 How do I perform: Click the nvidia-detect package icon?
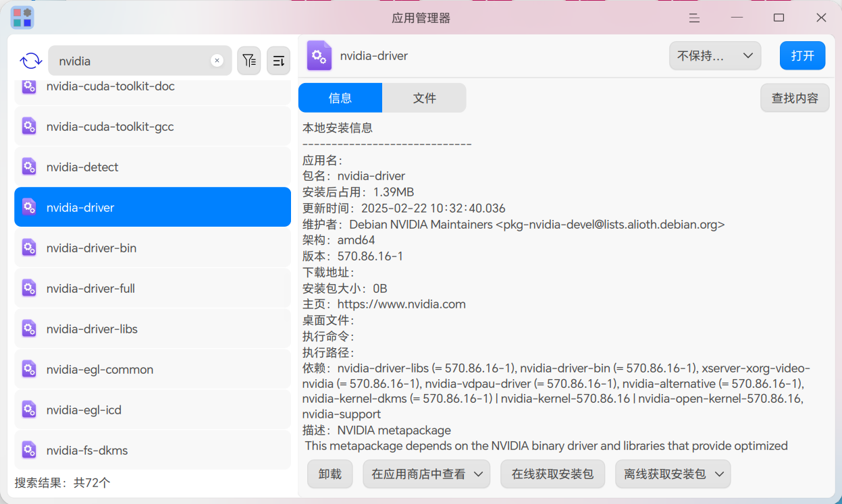click(29, 167)
